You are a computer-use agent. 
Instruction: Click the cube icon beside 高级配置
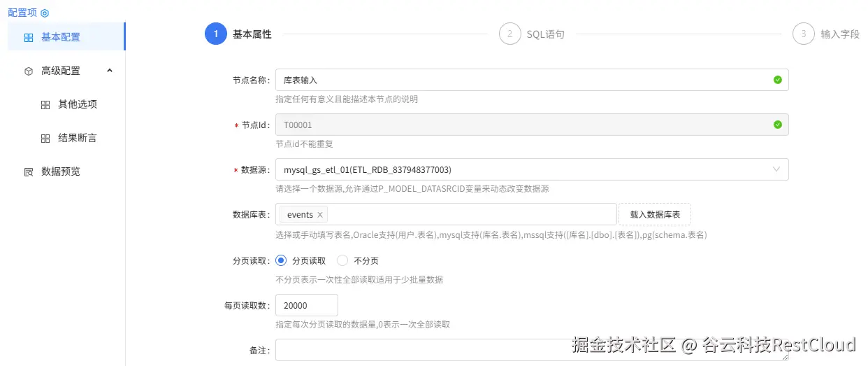29,71
